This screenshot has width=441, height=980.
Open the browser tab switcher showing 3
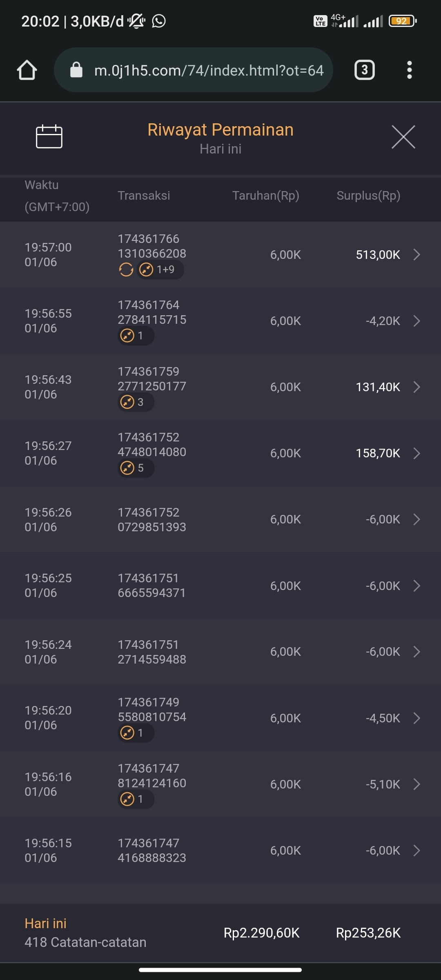pyautogui.click(x=364, y=70)
